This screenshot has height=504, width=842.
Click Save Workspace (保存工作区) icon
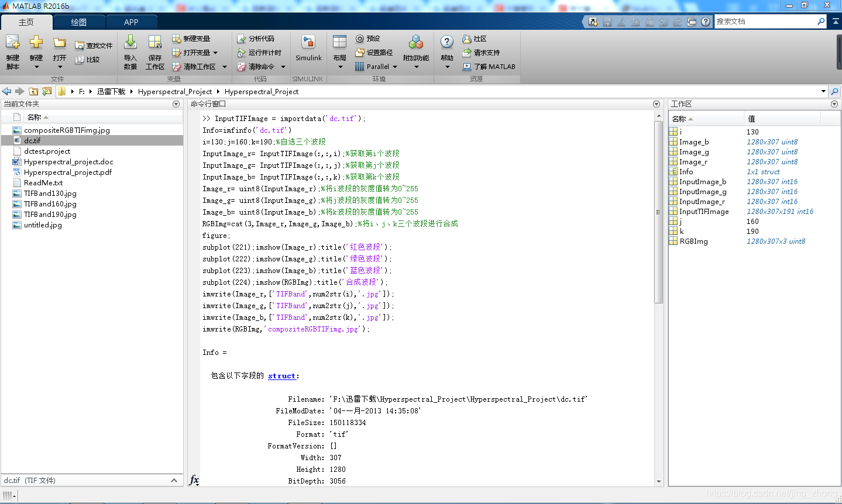[x=155, y=42]
